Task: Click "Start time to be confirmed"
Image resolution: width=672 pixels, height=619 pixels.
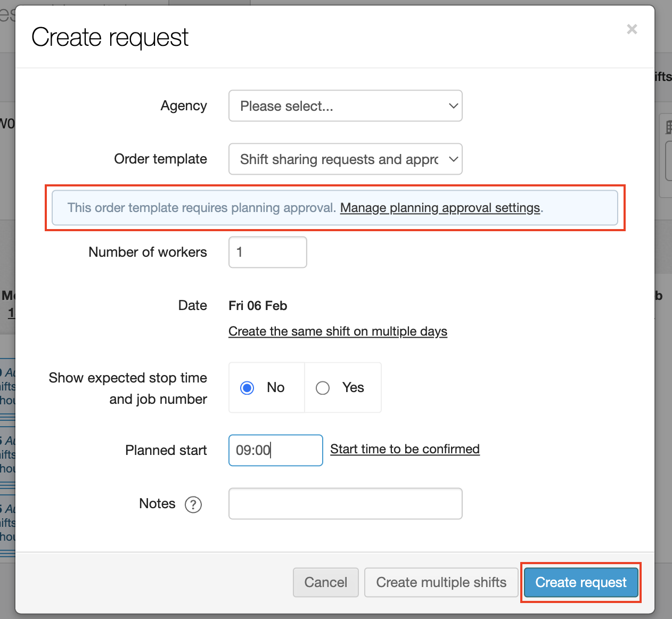Action: (x=405, y=449)
